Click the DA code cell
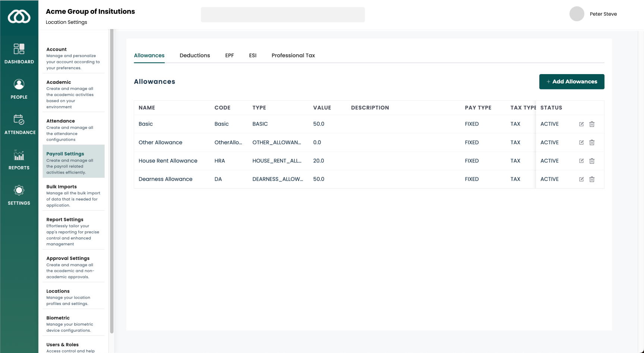The image size is (644, 353). [x=218, y=179]
